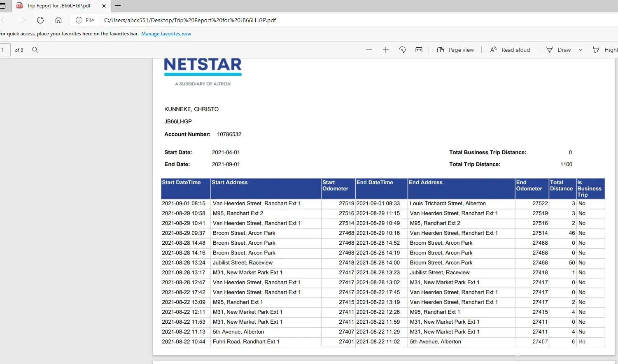Click the zoom in plus icon
The width and height of the screenshot is (618, 364).
tap(385, 50)
